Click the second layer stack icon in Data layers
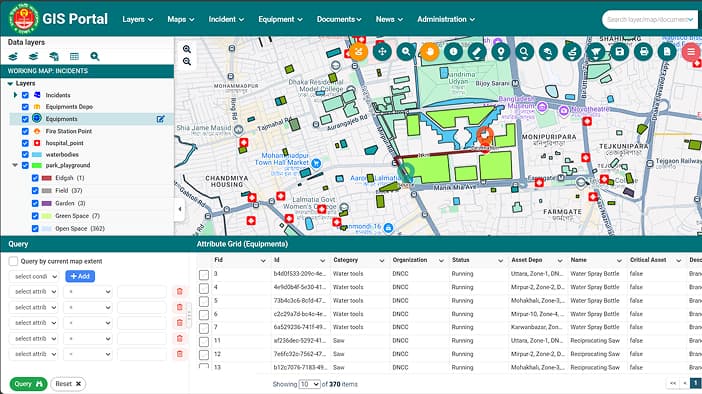Viewport: 702px width, 394px height. point(34,56)
